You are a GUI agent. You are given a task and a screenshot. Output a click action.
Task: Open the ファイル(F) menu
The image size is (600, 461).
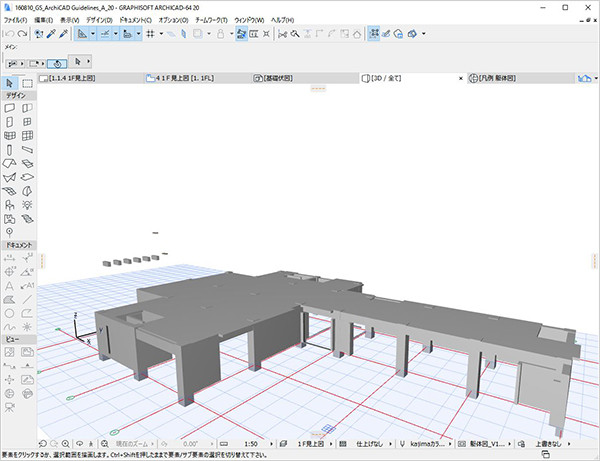[x=15, y=20]
